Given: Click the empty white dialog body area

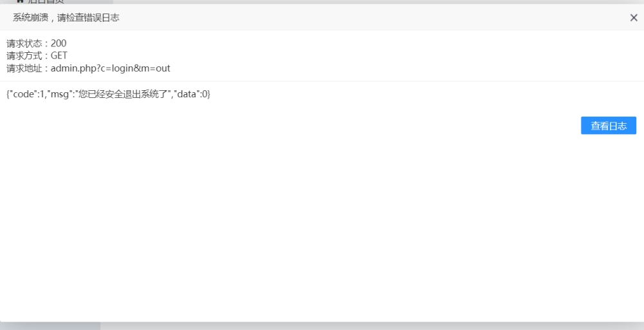Looking at the screenshot, I should [322, 226].
